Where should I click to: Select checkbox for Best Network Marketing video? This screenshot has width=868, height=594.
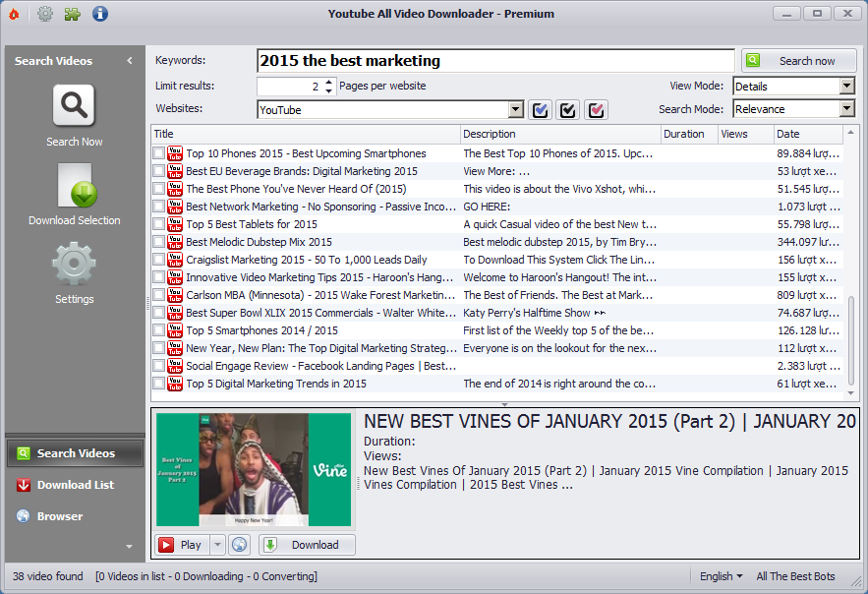[x=159, y=207]
